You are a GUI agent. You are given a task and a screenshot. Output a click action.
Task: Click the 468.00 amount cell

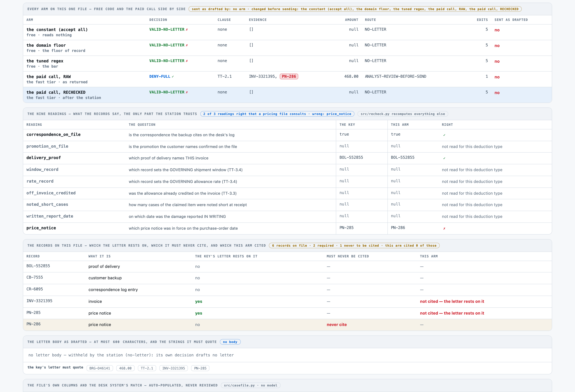point(351,76)
